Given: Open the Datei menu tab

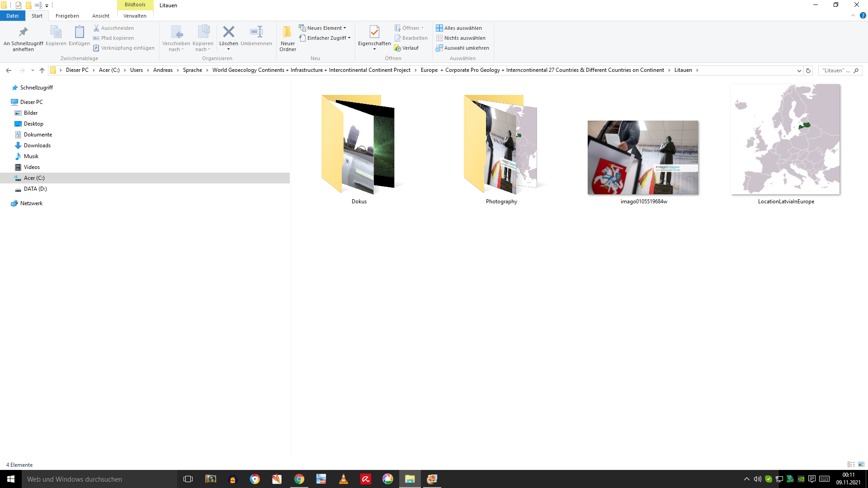Looking at the screenshot, I should click(x=12, y=16).
